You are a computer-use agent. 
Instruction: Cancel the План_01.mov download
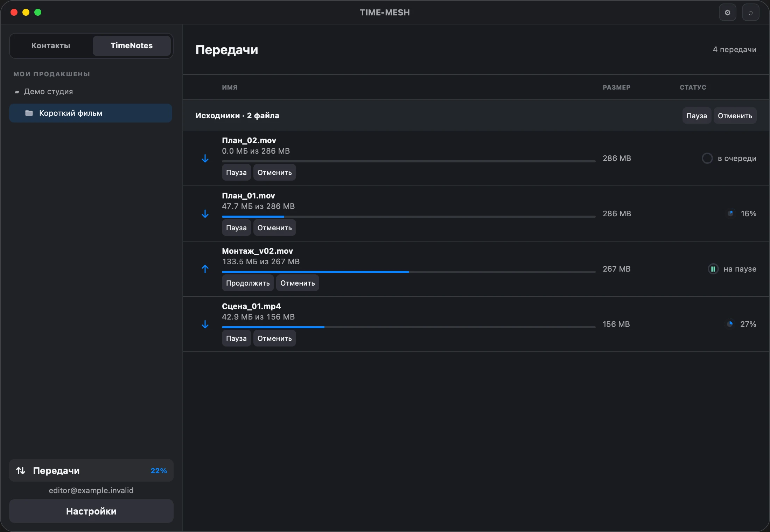tap(274, 228)
